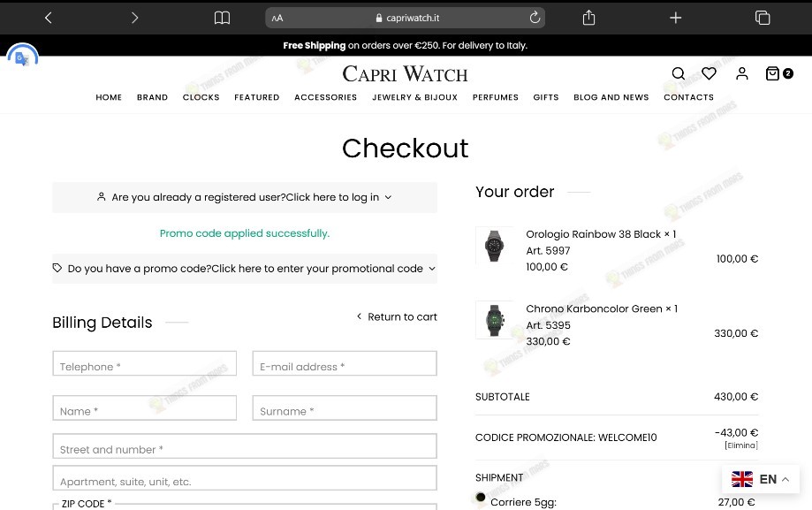The height and width of the screenshot is (510, 812).
Task: Focus the Surname input field
Action: click(x=345, y=407)
